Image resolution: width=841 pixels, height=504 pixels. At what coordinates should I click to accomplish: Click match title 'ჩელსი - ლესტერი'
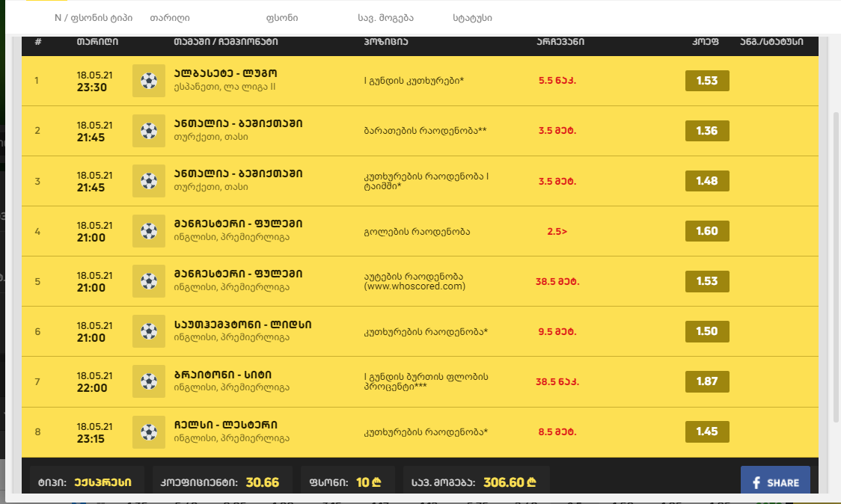tap(225, 425)
